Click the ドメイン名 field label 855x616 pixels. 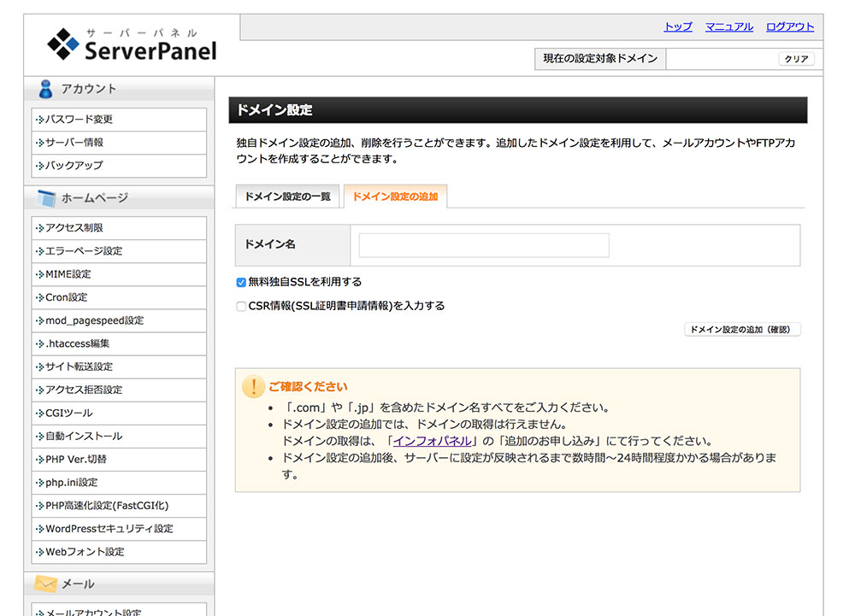pyautogui.click(x=270, y=244)
